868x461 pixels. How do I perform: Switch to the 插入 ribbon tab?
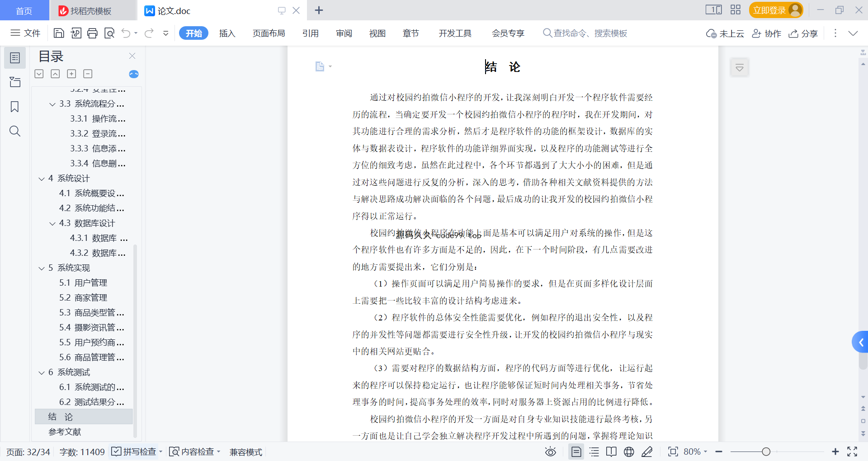(x=227, y=33)
